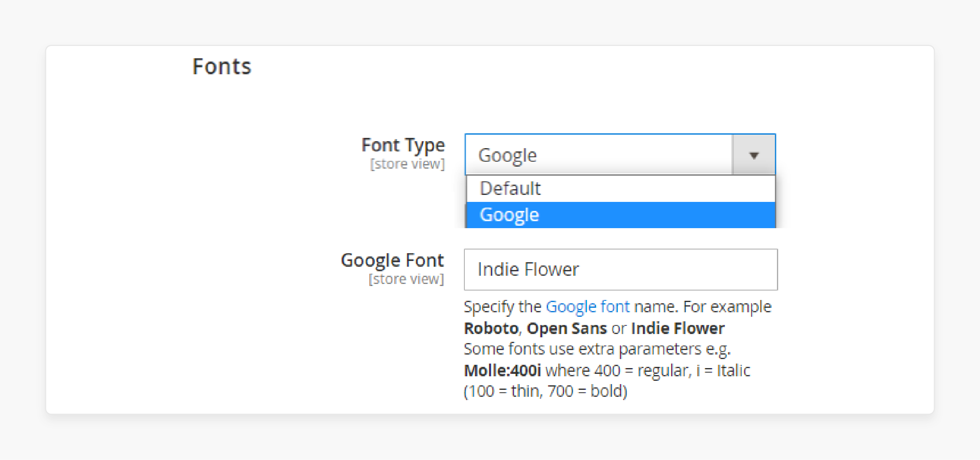Click the Fonts section heading
Screen dimensions: 980x460
click(222, 66)
